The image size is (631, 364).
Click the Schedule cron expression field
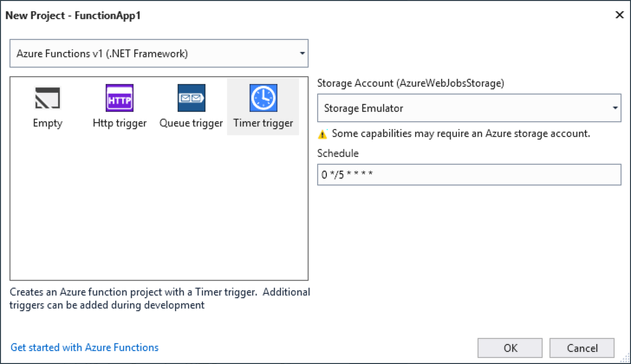coord(469,175)
